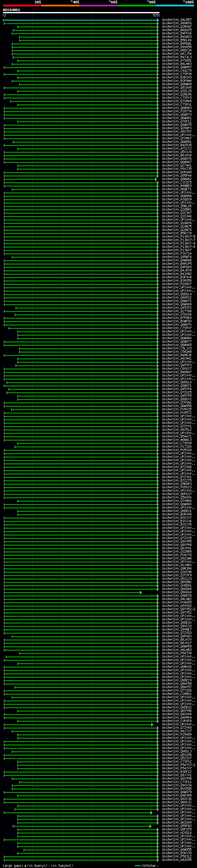The image size is (197, 868).
Task: Select label UniRef100_P13607-4
Action: click(x=179, y=243)
